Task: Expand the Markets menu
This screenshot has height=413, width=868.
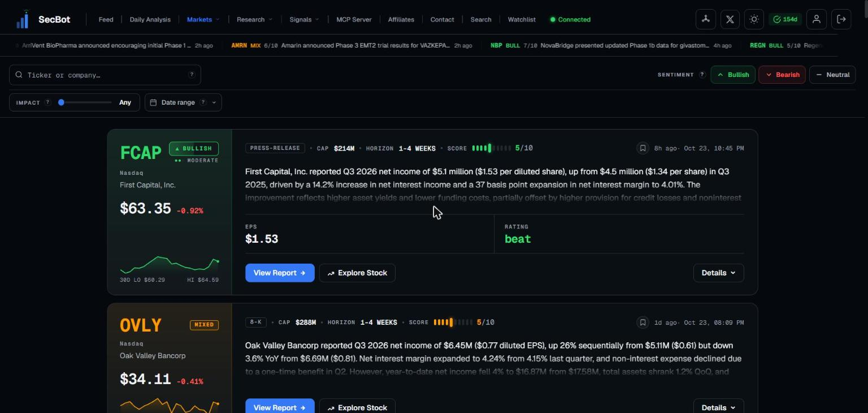Action: (203, 19)
